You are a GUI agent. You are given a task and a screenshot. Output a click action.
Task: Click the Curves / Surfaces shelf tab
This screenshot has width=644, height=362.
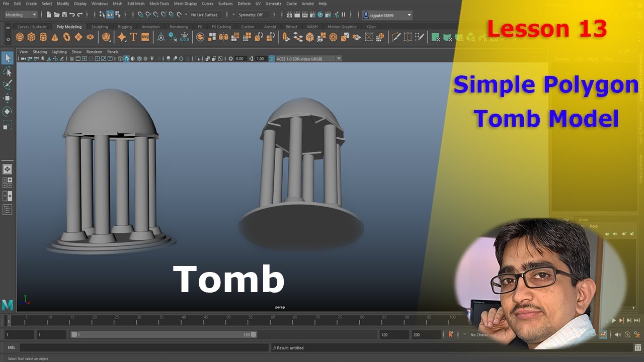pos(32,27)
